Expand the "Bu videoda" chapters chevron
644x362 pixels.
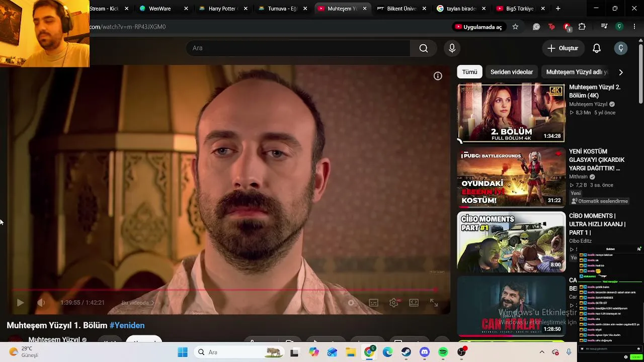153,303
